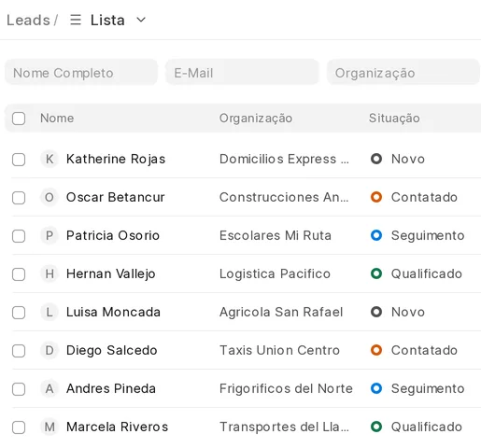
Task: Click the Seguimento status icon for Patricia Osorio
Action: click(x=376, y=235)
